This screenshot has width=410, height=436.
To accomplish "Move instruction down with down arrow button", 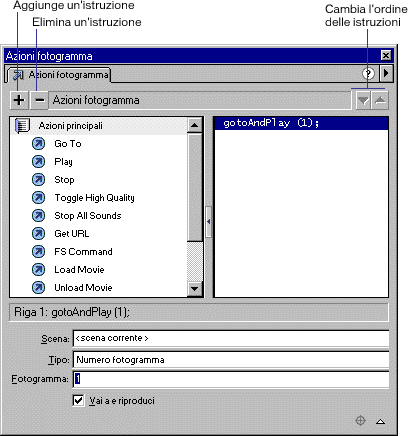I will (x=363, y=100).
